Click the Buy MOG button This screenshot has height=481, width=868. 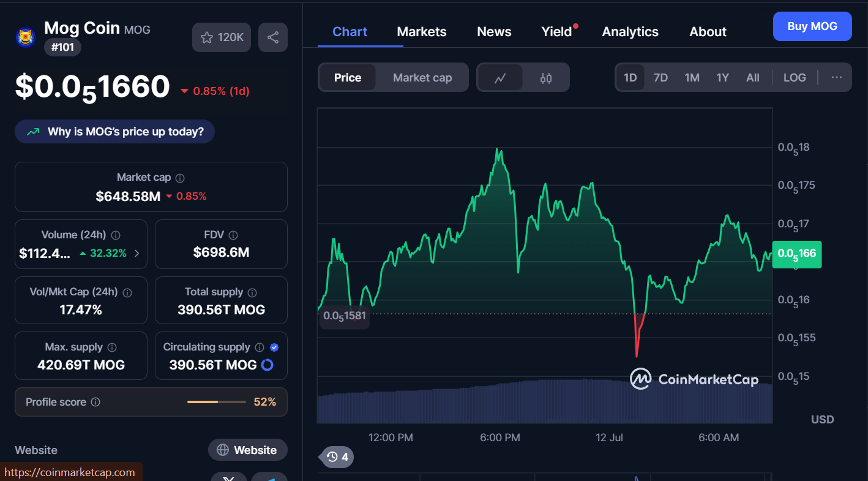(x=812, y=26)
